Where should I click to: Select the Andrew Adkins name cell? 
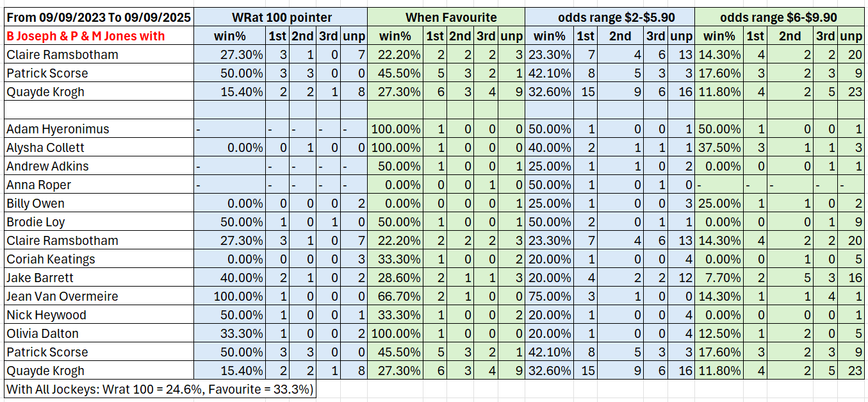click(98, 166)
